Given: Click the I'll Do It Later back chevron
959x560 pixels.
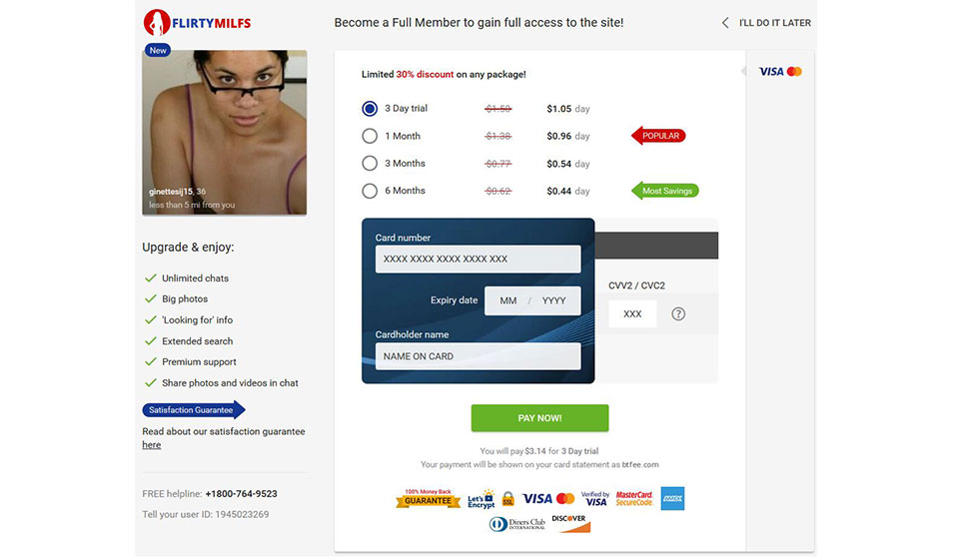Looking at the screenshot, I should click(725, 23).
